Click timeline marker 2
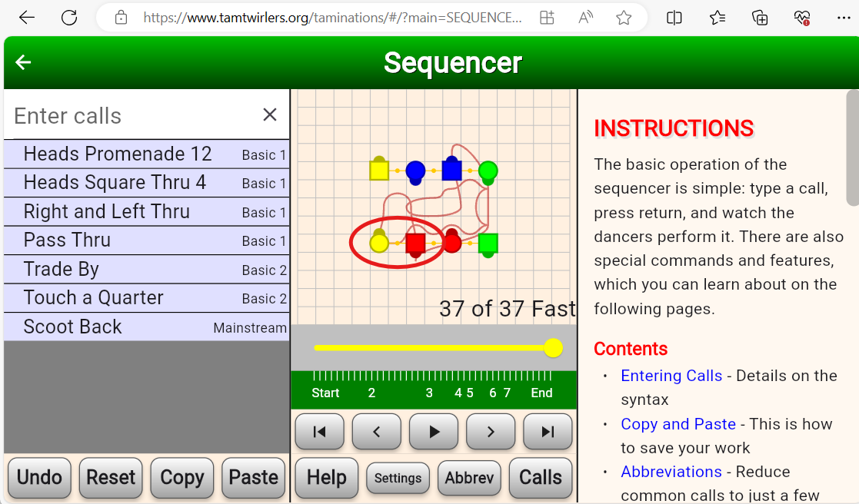Viewport: 859px width, 504px height. tap(371, 393)
